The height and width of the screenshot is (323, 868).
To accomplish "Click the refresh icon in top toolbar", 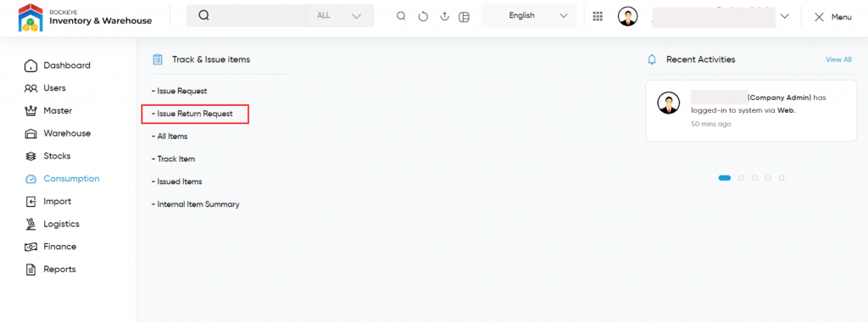I will pos(423,17).
